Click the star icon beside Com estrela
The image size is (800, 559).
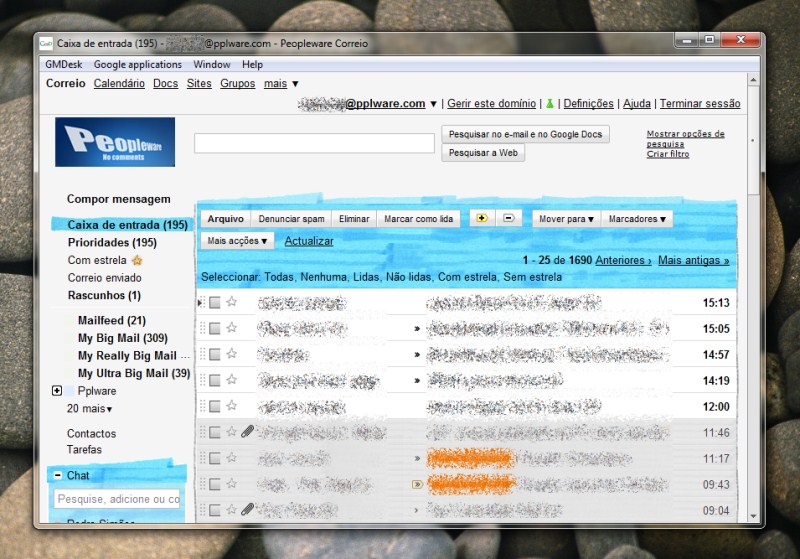click(137, 261)
